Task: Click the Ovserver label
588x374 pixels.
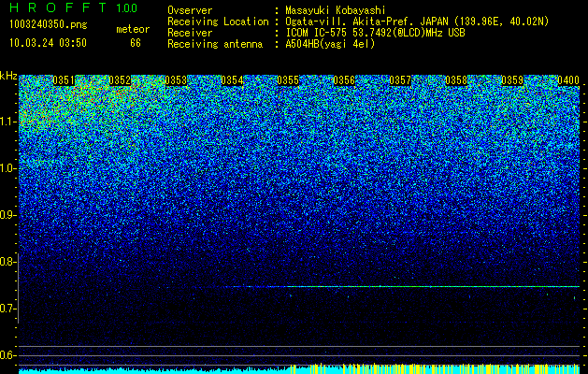Action: coord(190,10)
